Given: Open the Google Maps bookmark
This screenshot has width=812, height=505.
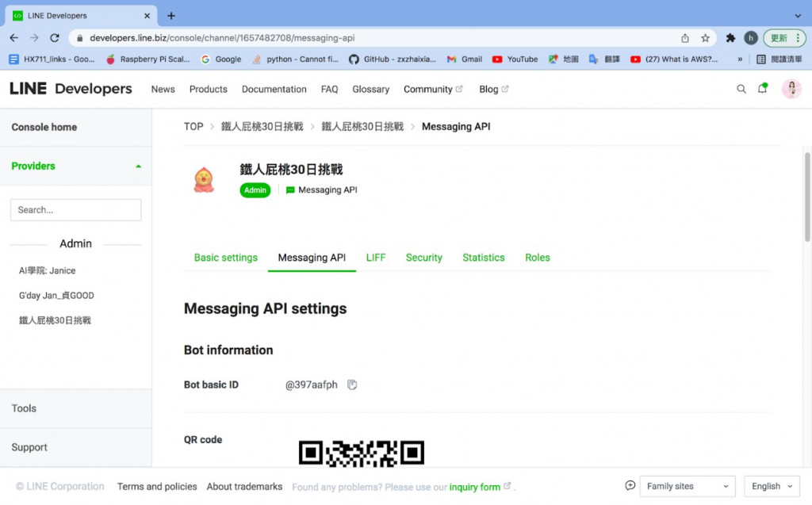Looking at the screenshot, I should [564, 59].
